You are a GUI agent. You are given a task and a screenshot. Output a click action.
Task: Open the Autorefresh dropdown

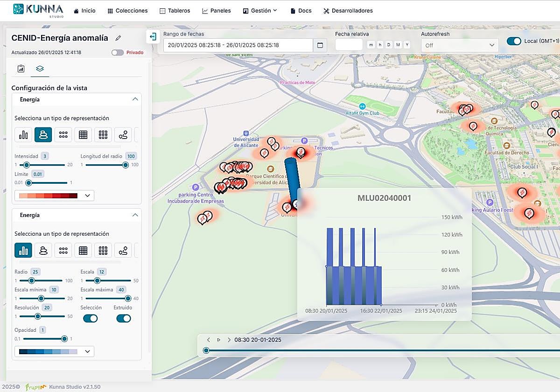460,45
